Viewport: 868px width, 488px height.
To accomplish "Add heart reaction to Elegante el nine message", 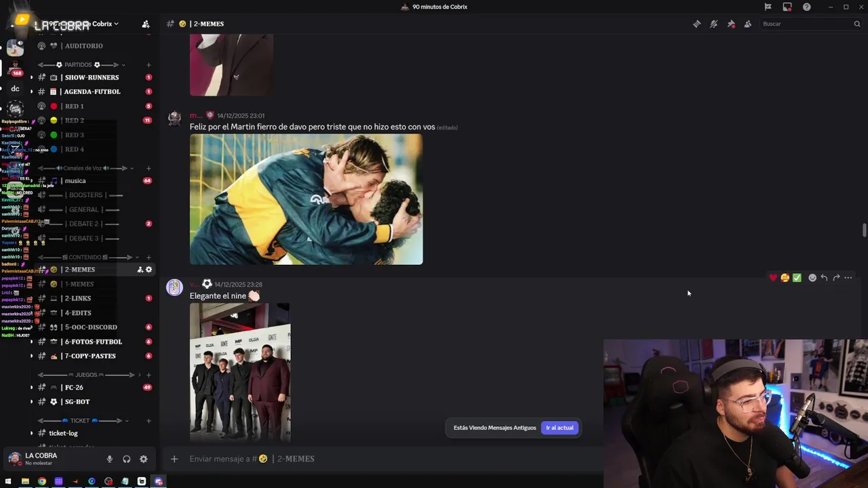I will (773, 278).
